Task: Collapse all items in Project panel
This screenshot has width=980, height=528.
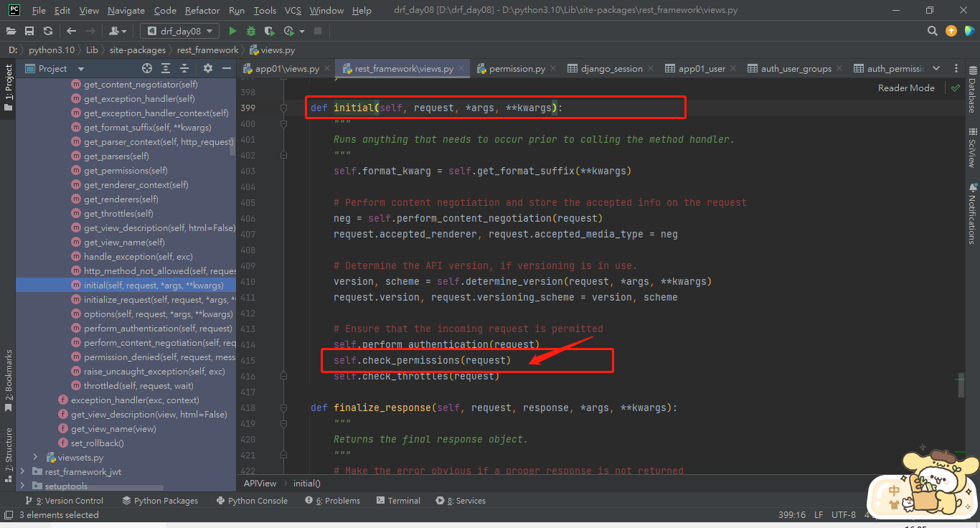Action: 184,68
